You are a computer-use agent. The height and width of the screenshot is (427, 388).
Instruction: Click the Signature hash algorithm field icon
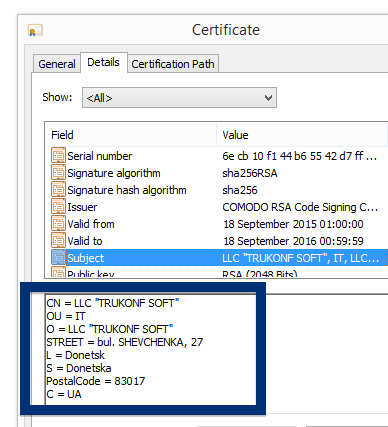58,190
